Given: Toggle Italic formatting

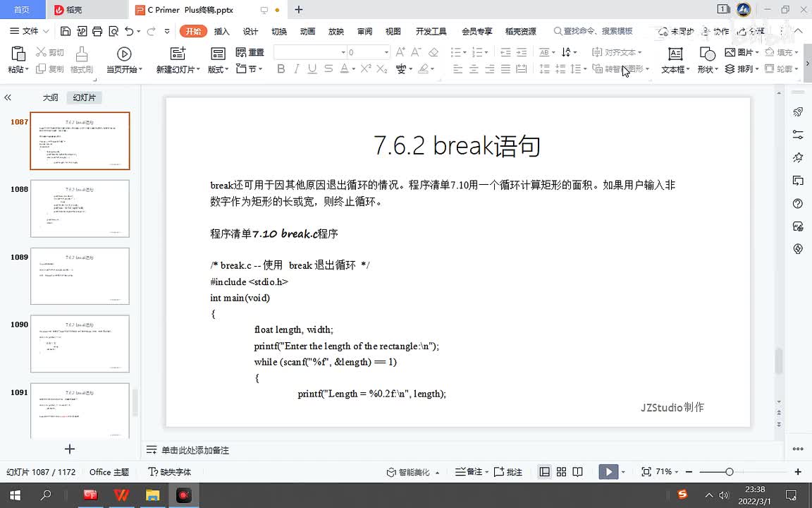Looking at the screenshot, I should point(297,68).
